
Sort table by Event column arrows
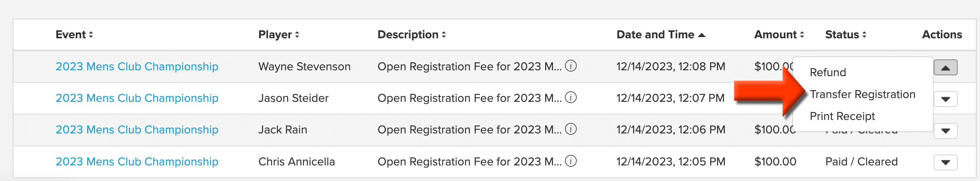click(x=91, y=35)
